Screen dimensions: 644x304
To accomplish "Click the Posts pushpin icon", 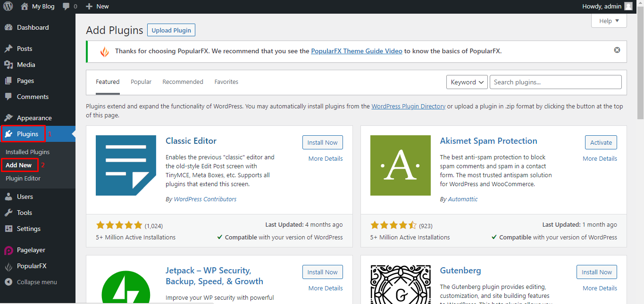I will click(8, 49).
